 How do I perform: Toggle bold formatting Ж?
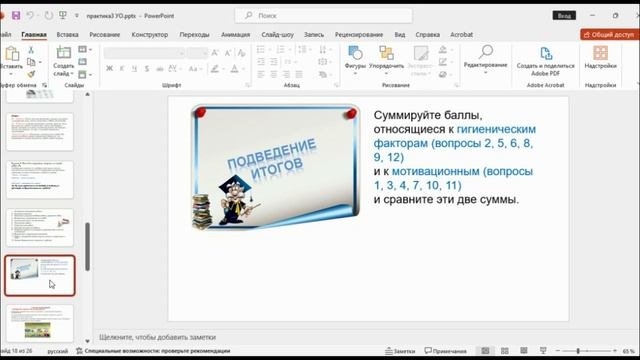[109, 69]
